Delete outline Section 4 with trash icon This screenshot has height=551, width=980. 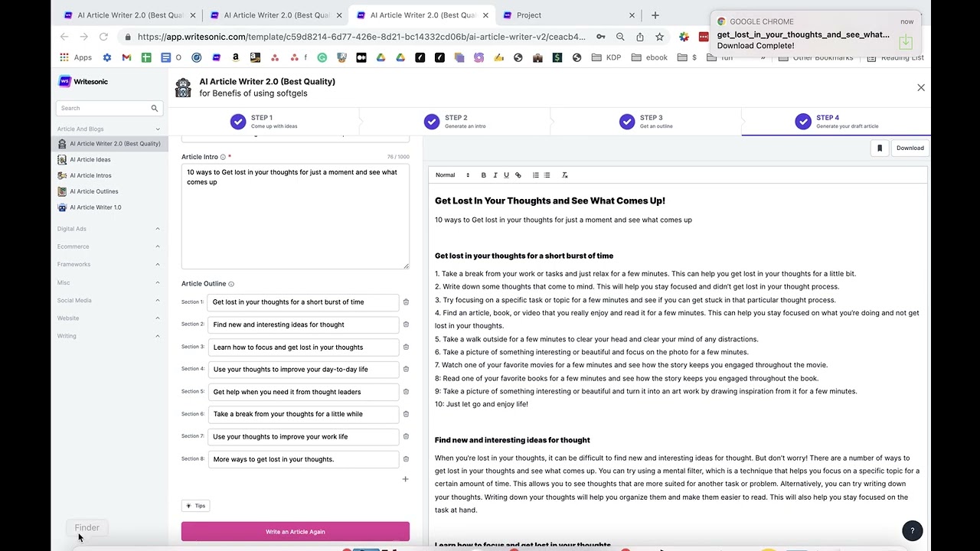click(x=406, y=369)
